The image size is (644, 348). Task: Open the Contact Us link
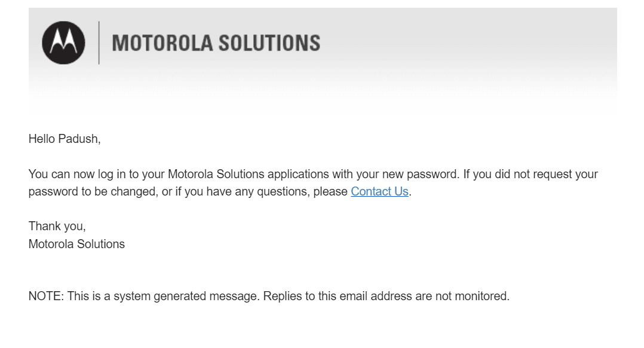pyautogui.click(x=379, y=191)
